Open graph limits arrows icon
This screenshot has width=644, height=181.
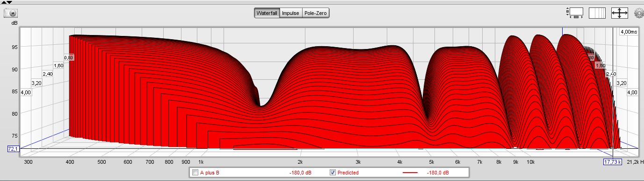(620, 13)
